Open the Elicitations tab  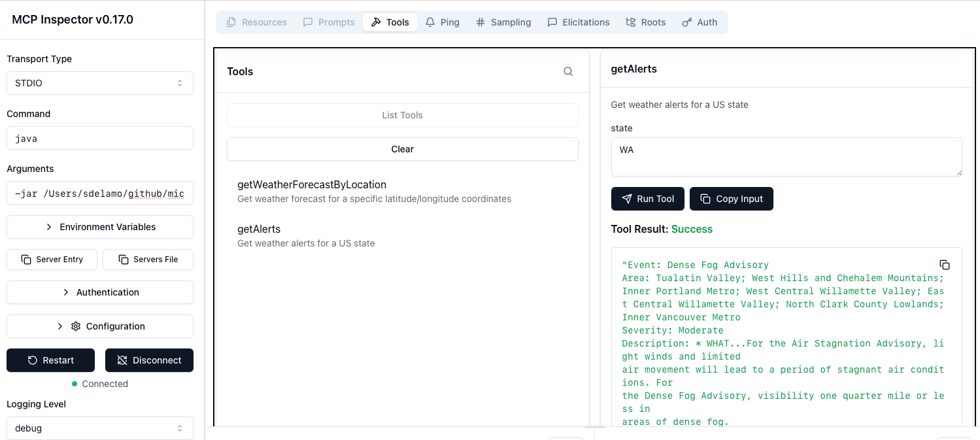[x=578, y=22]
